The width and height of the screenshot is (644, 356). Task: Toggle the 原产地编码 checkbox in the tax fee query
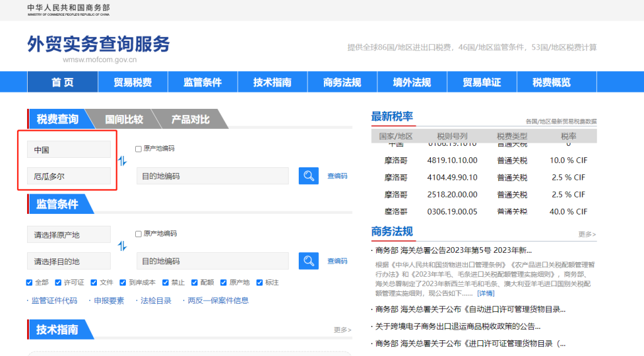(x=138, y=149)
